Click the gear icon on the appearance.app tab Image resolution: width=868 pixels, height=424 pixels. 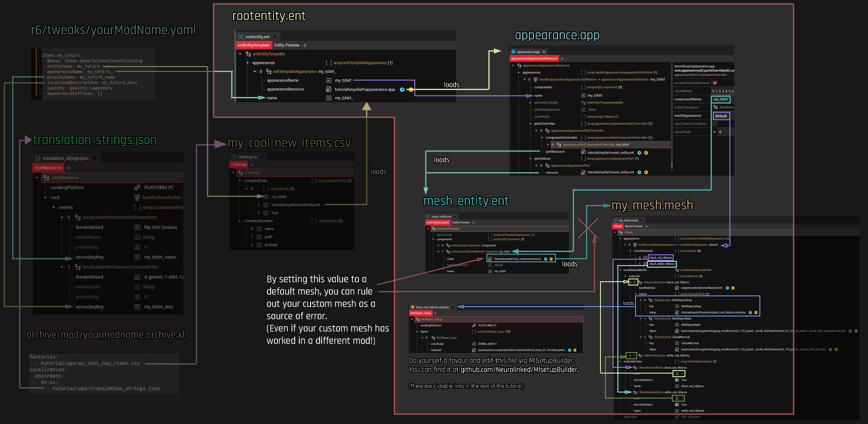pyautogui.click(x=513, y=52)
